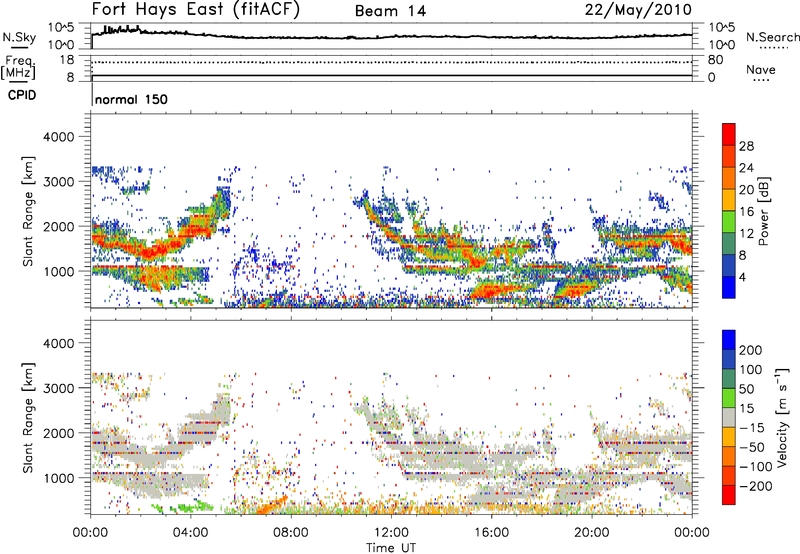800x554 pixels.
Task: Click the 'Beam 14' label
Action: (390, 11)
